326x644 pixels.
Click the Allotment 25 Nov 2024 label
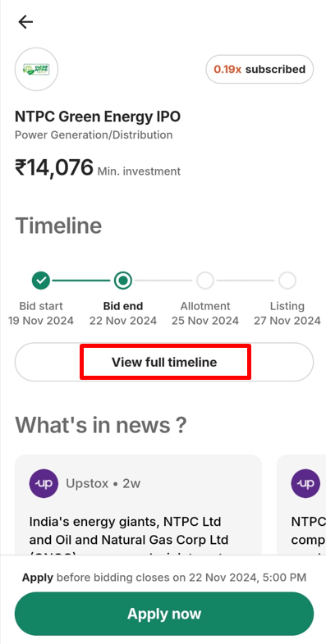205,313
